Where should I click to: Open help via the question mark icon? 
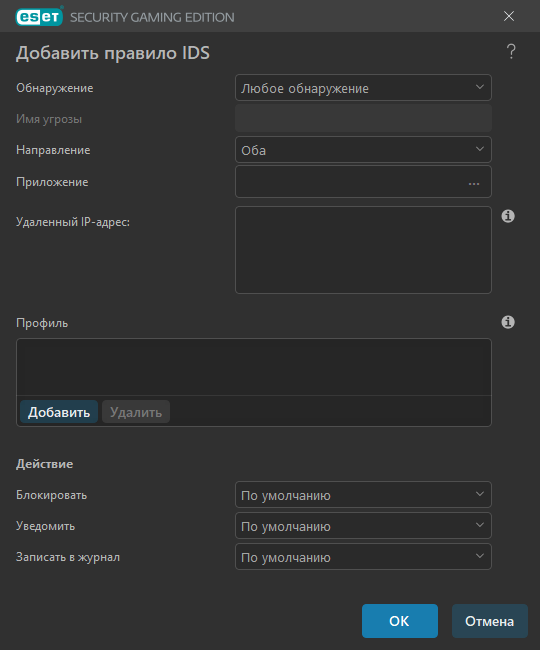point(511,52)
